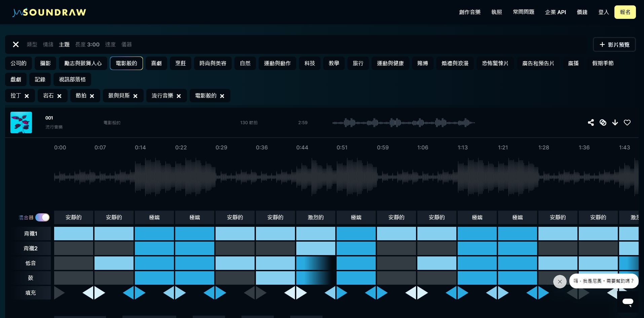Download the generated song

615,122
